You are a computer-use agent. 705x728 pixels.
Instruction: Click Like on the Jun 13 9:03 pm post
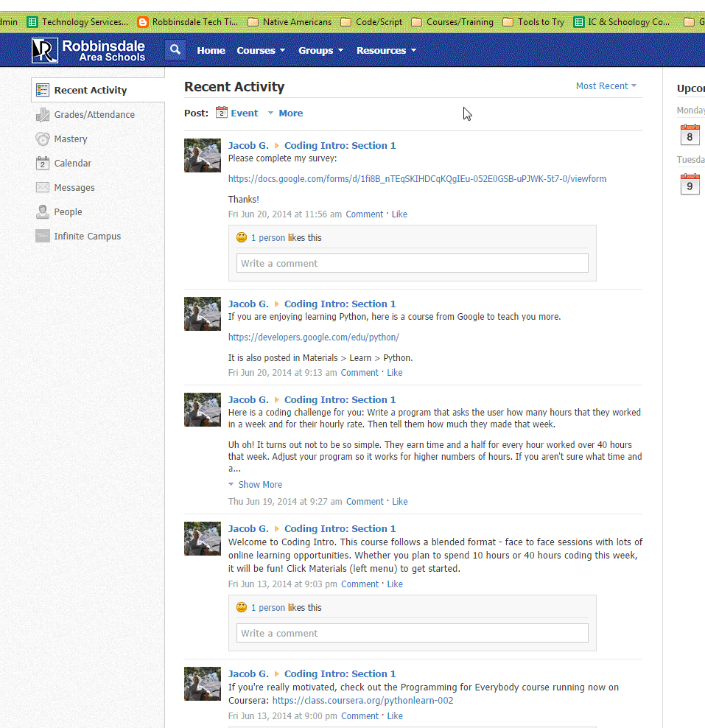[395, 584]
